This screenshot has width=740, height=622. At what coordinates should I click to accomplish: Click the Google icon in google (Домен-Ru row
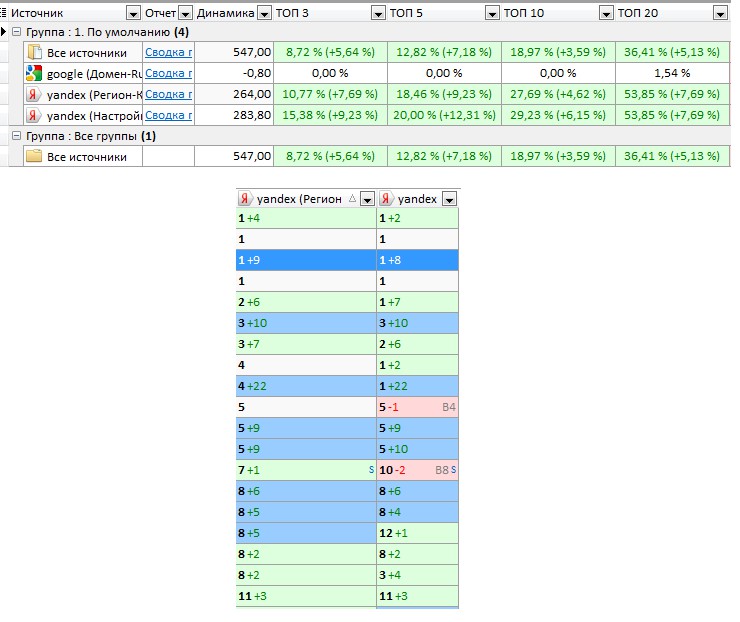pos(34,73)
